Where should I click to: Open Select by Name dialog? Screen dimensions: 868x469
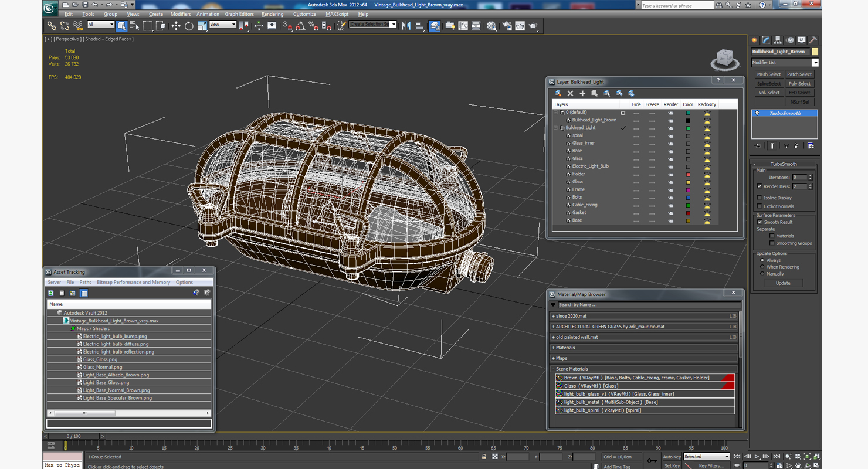(134, 26)
